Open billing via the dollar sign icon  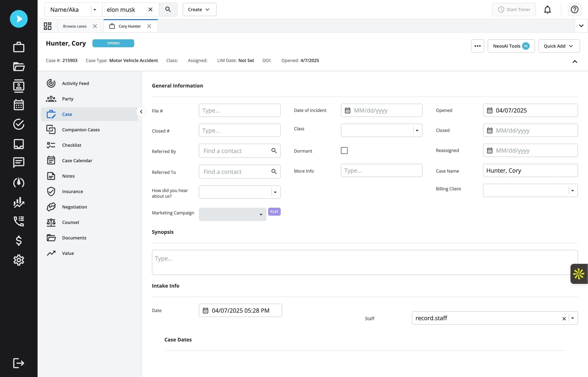tap(19, 241)
